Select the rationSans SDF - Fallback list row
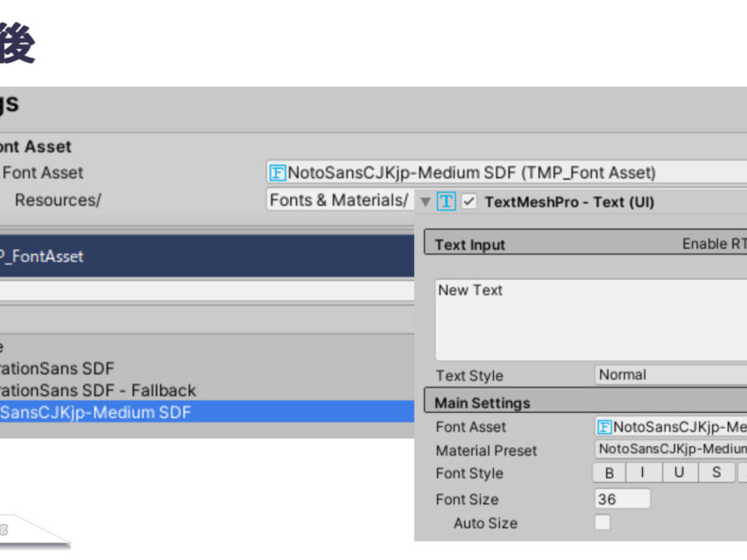Screen dimensions: 747x560 207,390
